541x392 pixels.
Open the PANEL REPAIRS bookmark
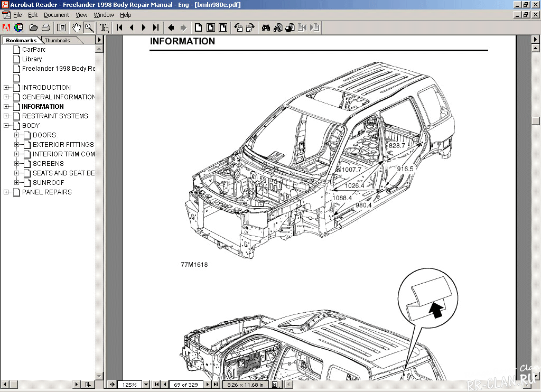point(46,192)
